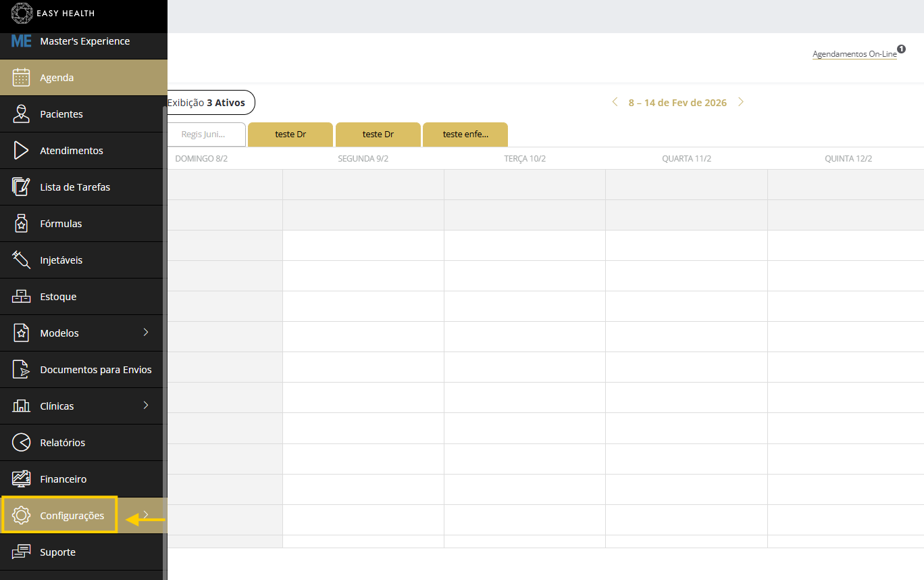Image resolution: width=924 pixels, height=580 pixels.
Task: Go to previous week with left arrow
Action: tap(615, 102)
